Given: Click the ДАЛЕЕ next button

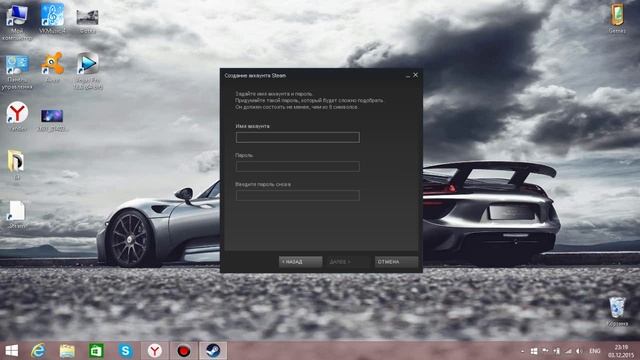Looking at the screenshot, I should pos(348,262).
